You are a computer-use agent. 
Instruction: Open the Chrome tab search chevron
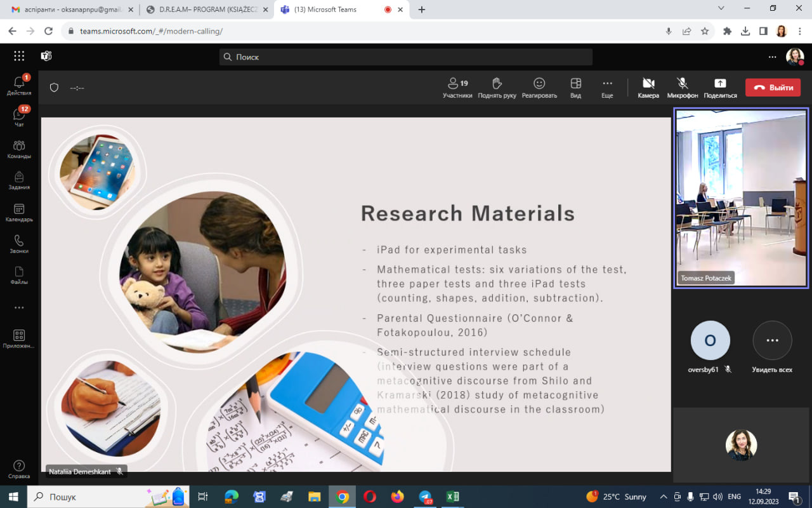(721, 9)
